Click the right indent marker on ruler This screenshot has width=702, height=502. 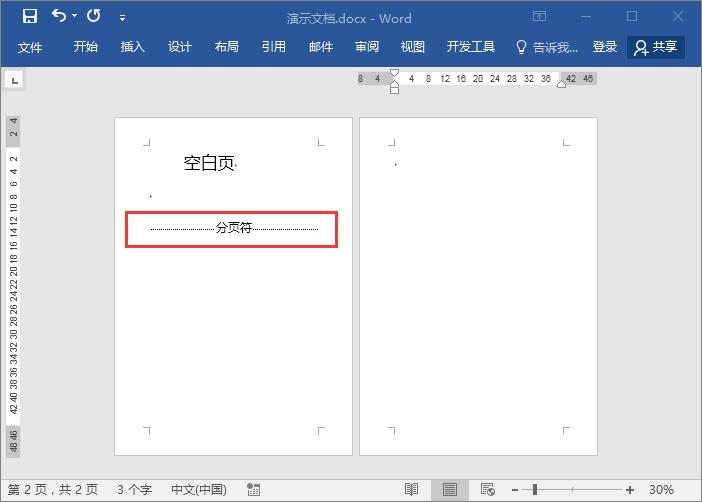[561, 84]
